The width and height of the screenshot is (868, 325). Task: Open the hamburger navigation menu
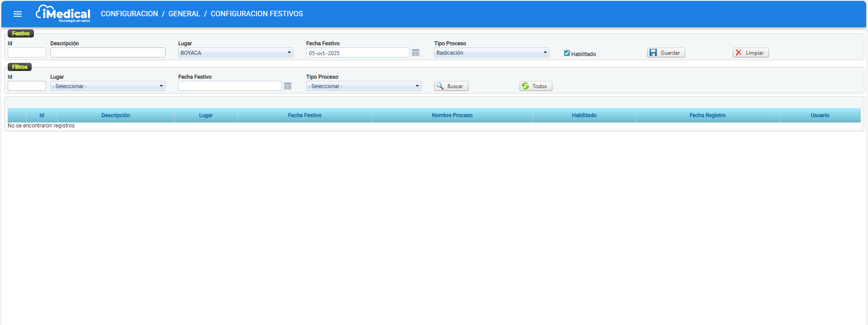[x=18, y=14]
